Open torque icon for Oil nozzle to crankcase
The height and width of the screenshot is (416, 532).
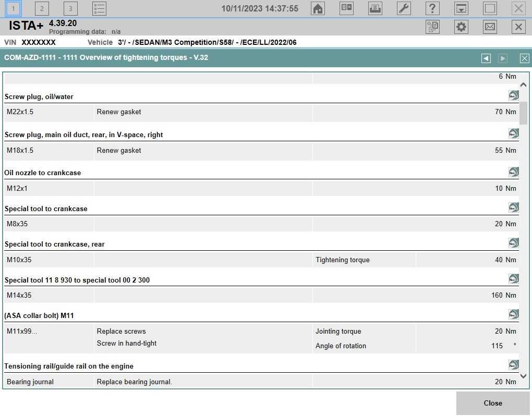513,172
